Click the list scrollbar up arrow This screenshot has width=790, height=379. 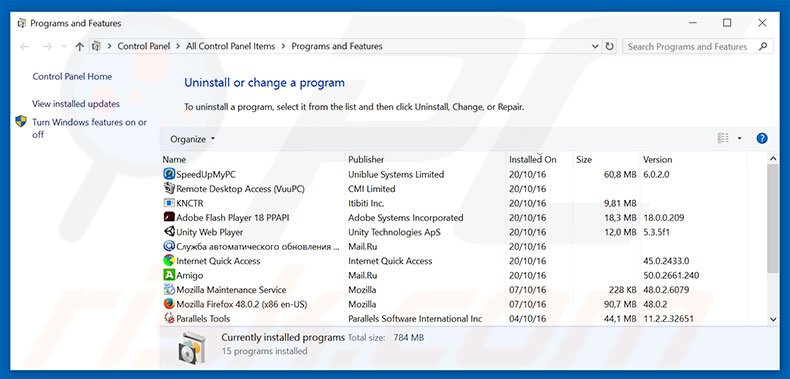(773, 159)
